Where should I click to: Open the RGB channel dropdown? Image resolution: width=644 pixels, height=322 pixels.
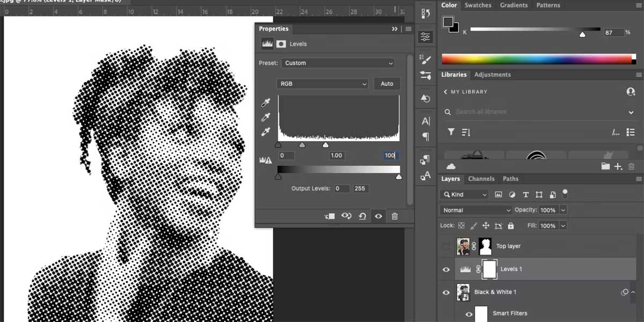point(323,84)
